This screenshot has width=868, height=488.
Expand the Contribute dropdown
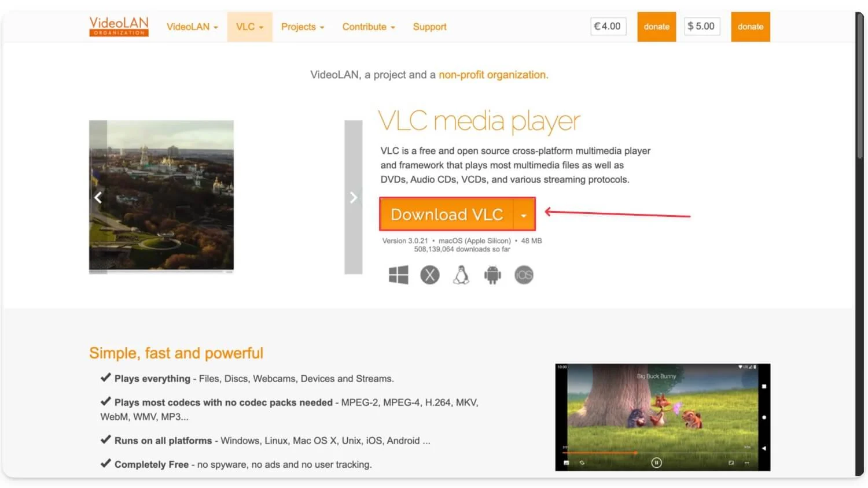click(x=368, y=27)
